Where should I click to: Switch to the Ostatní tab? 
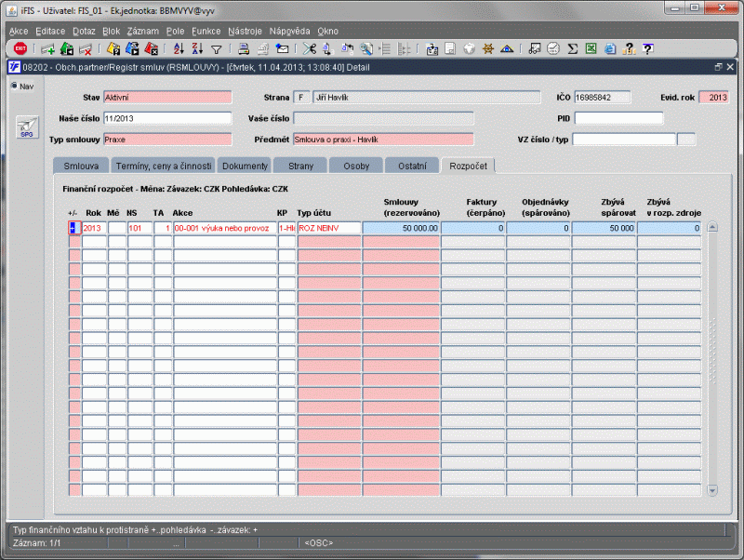click(412, 166)
